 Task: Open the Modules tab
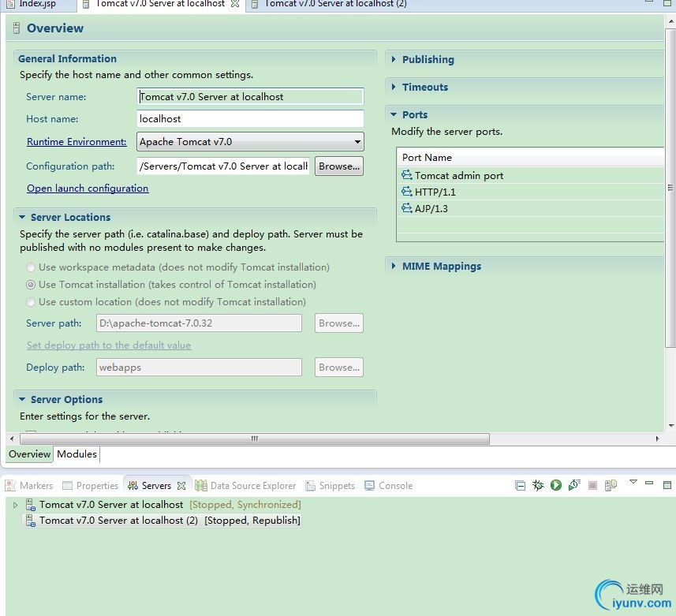(77, 454)
